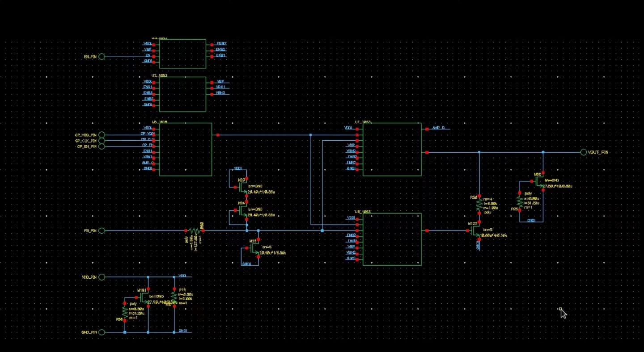Select the M161 transistor symbol
This screenshot has height=352, width=644.
pyautogui.click(x=144, y=297)
